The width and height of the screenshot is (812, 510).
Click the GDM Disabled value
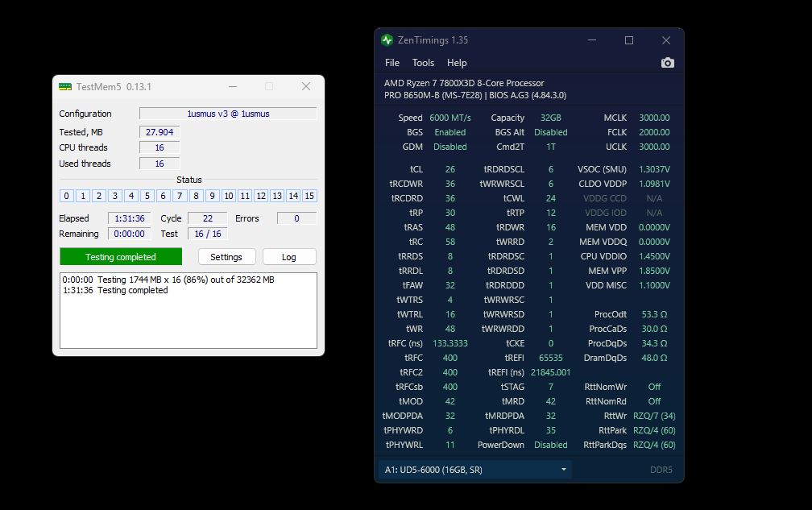click(450, 147)
